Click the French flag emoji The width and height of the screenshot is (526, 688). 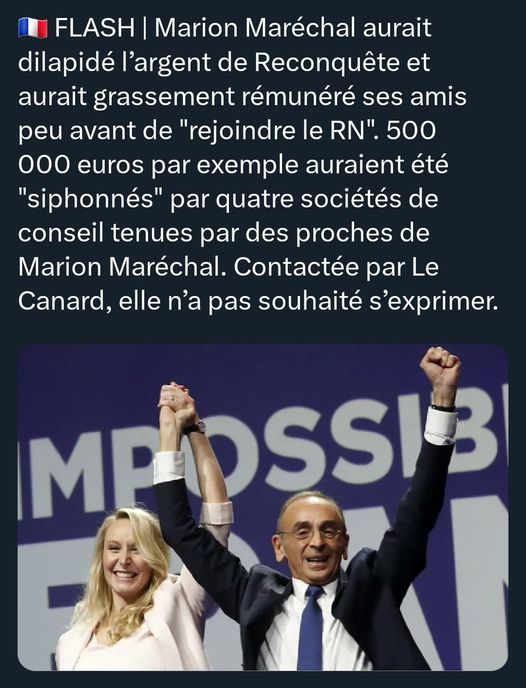[x=33, y=29]
